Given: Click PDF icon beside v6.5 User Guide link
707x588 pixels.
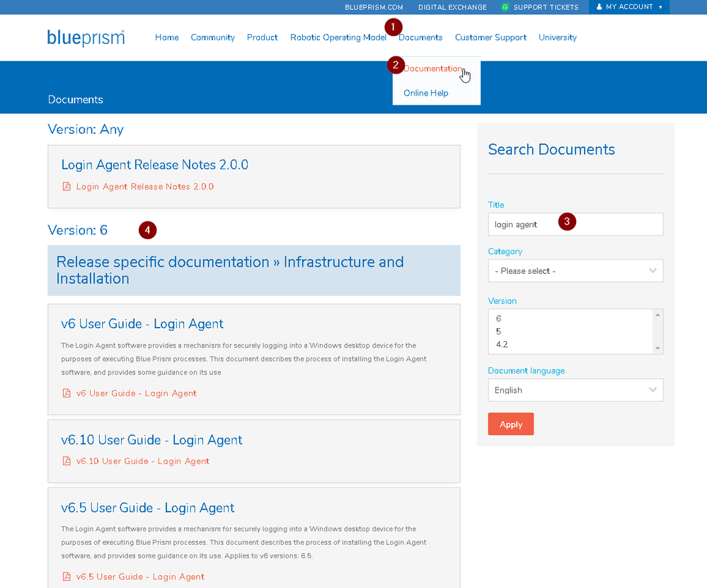Looking at the screenshot, I should [67, 577].
